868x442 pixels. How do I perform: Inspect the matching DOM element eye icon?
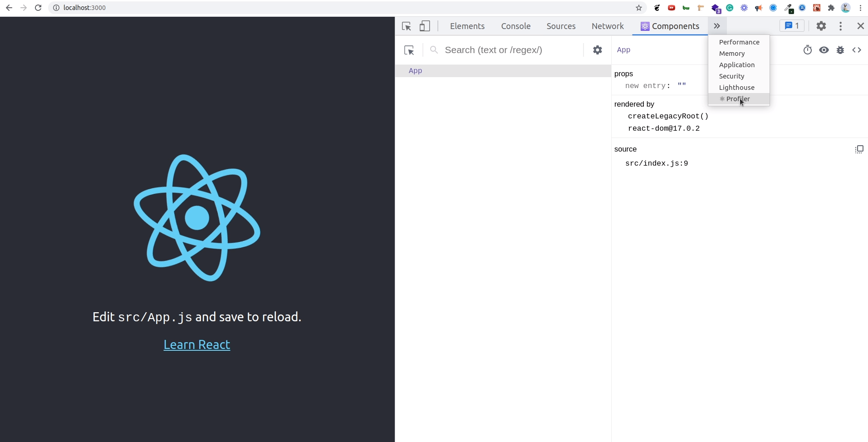[x=824, y=50]
